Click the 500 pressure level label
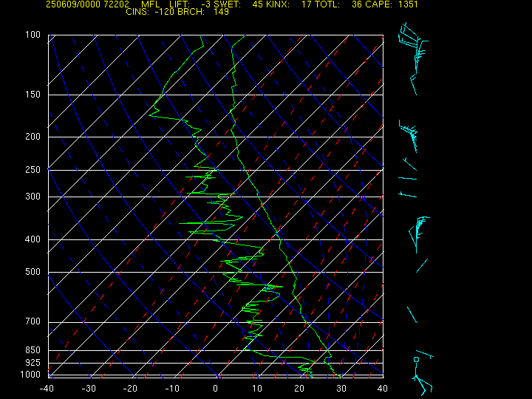Viewport: 532px width, 399px height. point(33,272)
